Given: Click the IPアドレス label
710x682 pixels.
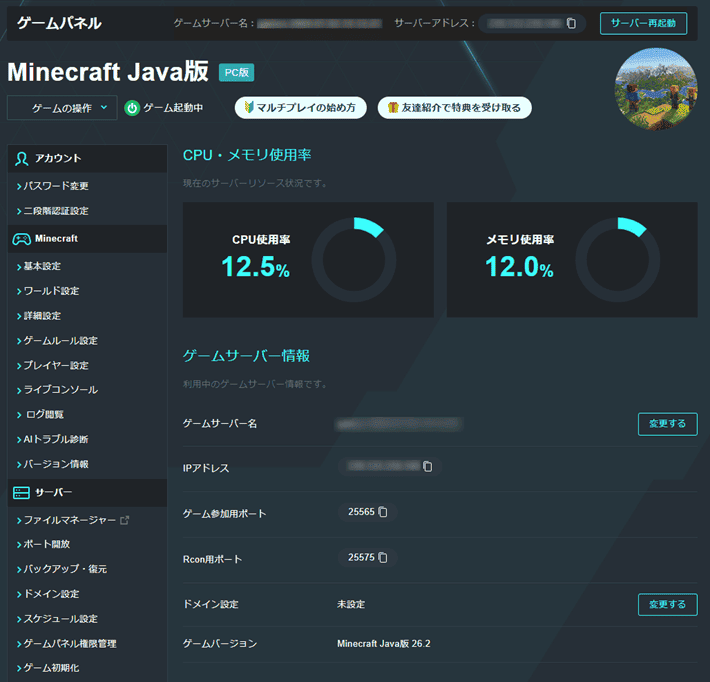Looking at the screenshot, I should pos(206,468).
